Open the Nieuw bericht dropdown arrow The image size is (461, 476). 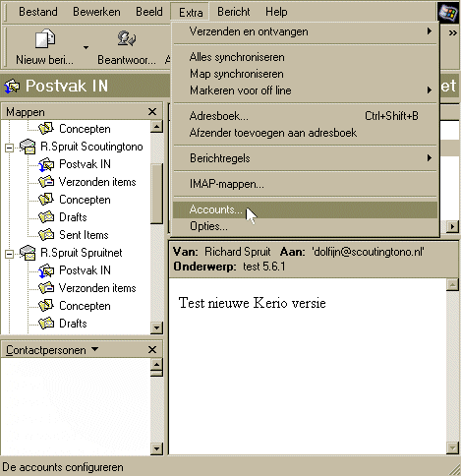point(86,47)
